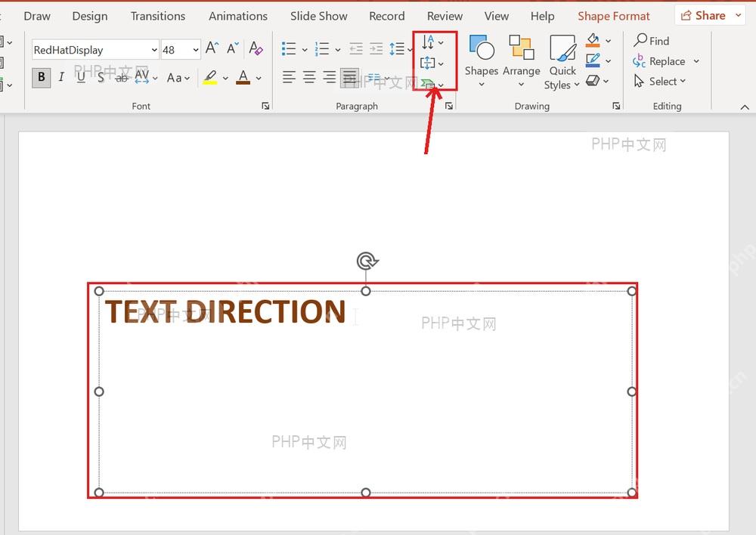Toggle Italic formatting
Viewport: 756px width, 535px height.
pyautogui.click(x=61, y=77)
